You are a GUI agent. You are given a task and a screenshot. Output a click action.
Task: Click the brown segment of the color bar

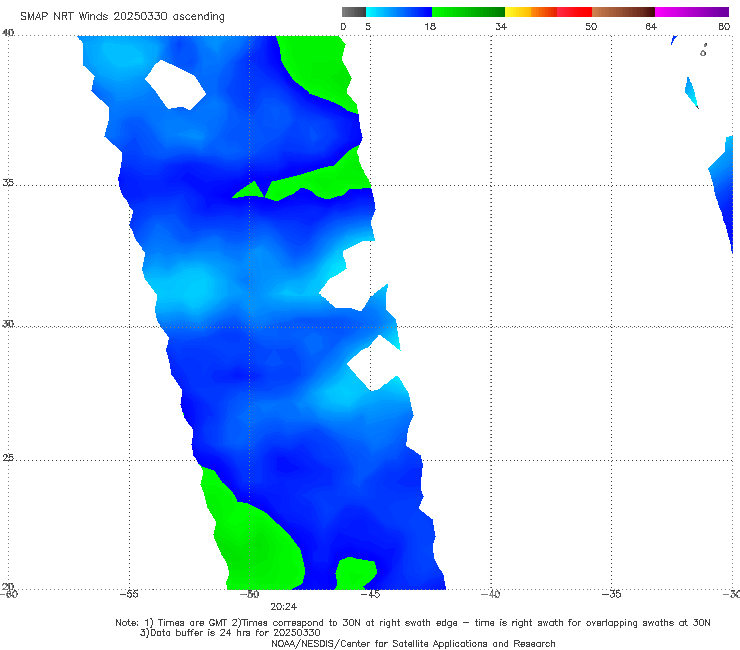point(623,12)
